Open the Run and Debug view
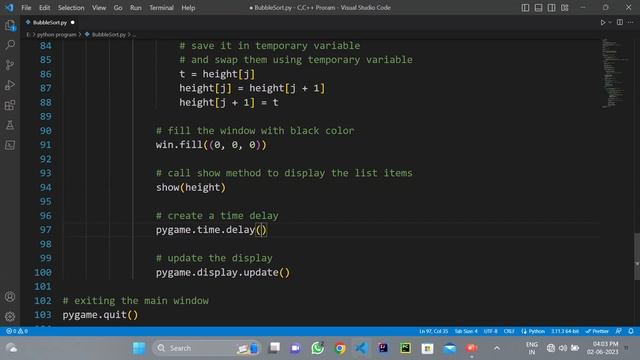Screen dimensions: 640x360 (x=10, y=85)
